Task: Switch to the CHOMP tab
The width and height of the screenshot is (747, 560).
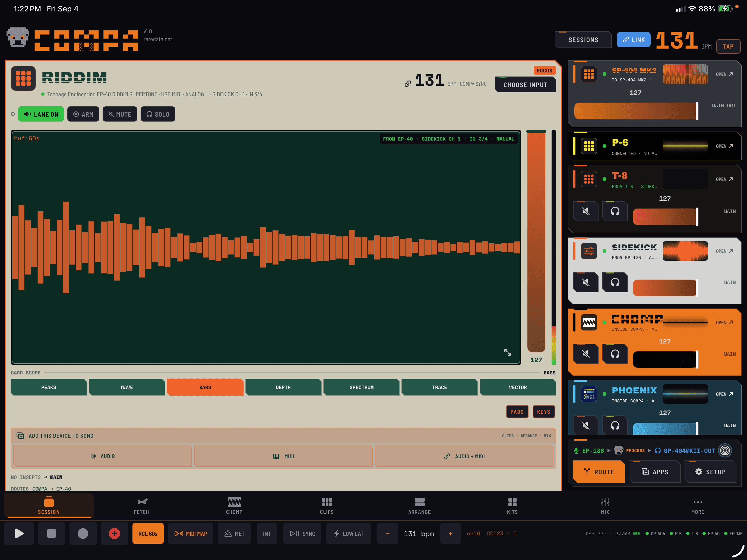Action: (234, 506)
